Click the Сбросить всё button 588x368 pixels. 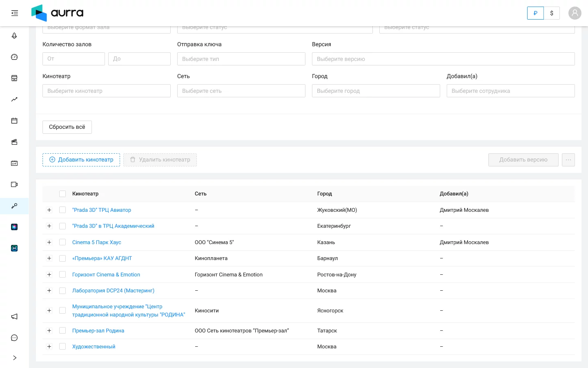point(67,127)
